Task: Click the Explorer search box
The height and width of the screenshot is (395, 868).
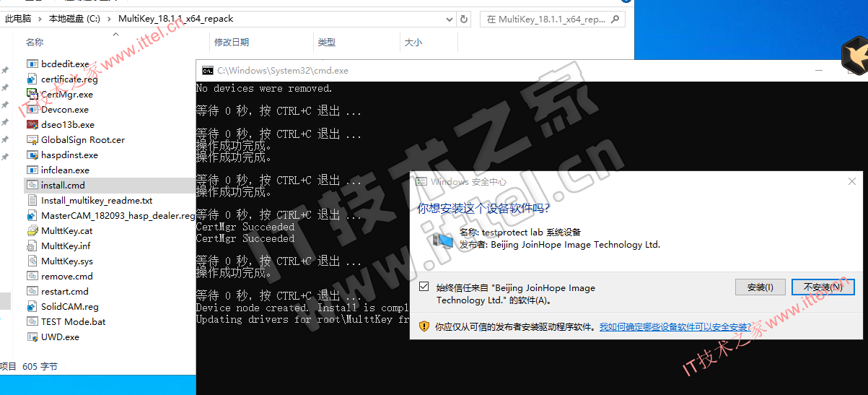Action: (x=552, y=19)
